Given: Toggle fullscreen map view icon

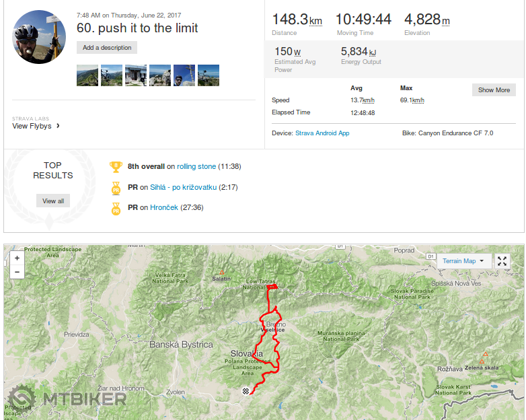Looking at the screenshot, I should tap(502, 261).
